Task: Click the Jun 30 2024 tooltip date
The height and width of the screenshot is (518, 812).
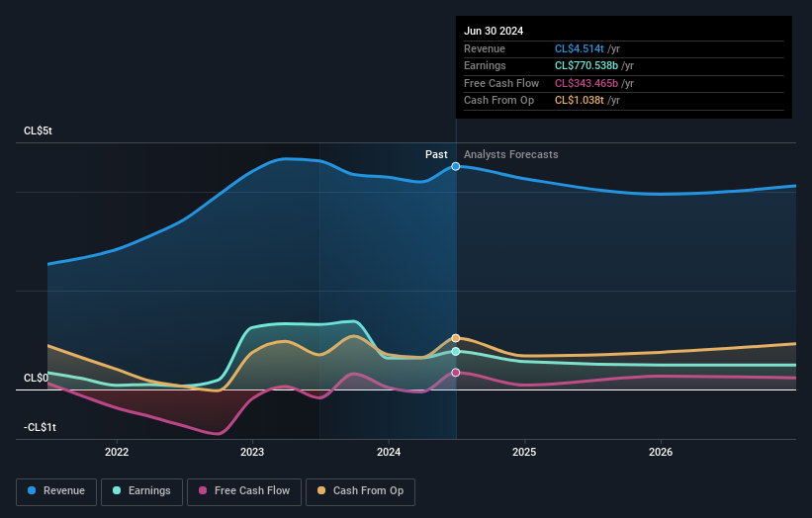Action: (494, 31)
